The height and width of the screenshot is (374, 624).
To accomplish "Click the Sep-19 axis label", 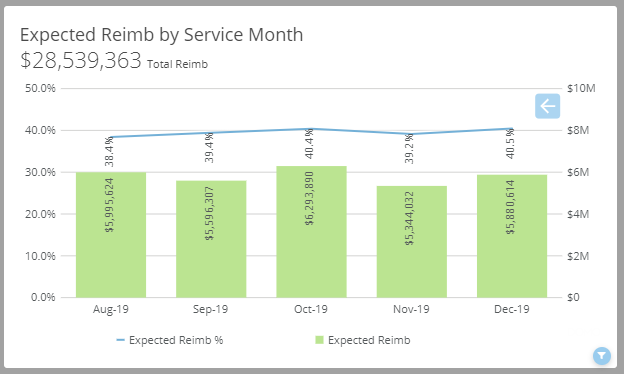I will (211, 309).
